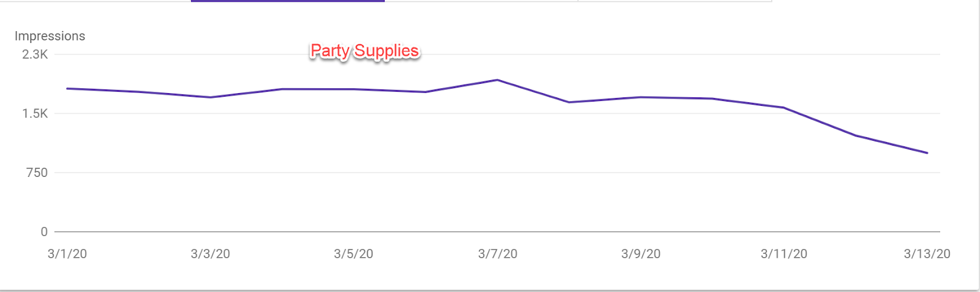Select the data point above 3/11/20
The height and width of the screenshot is (292, 980).
point(784,107)
